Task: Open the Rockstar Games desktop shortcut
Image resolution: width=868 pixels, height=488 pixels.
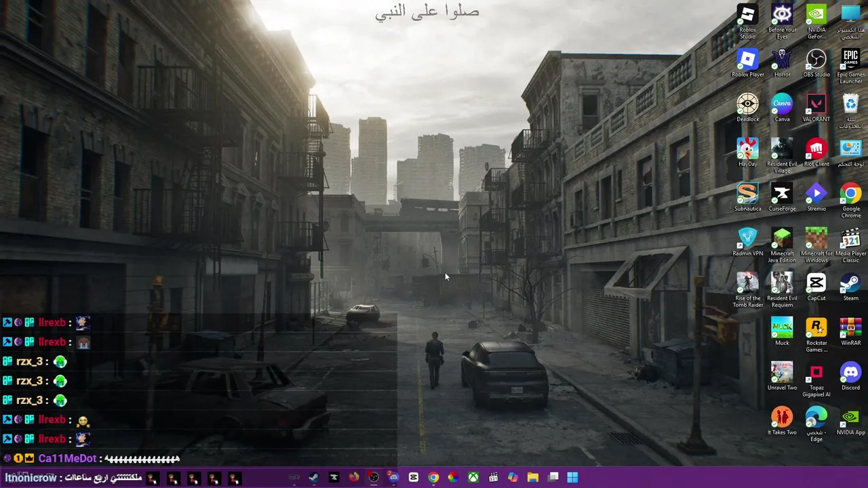Action: click(x=816, y=335)
